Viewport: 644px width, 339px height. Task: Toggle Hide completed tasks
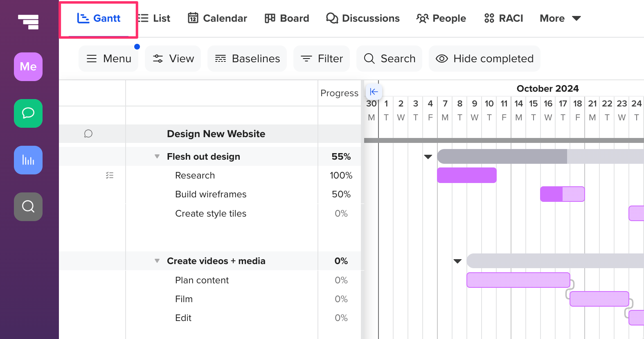(x=484, y=59)
